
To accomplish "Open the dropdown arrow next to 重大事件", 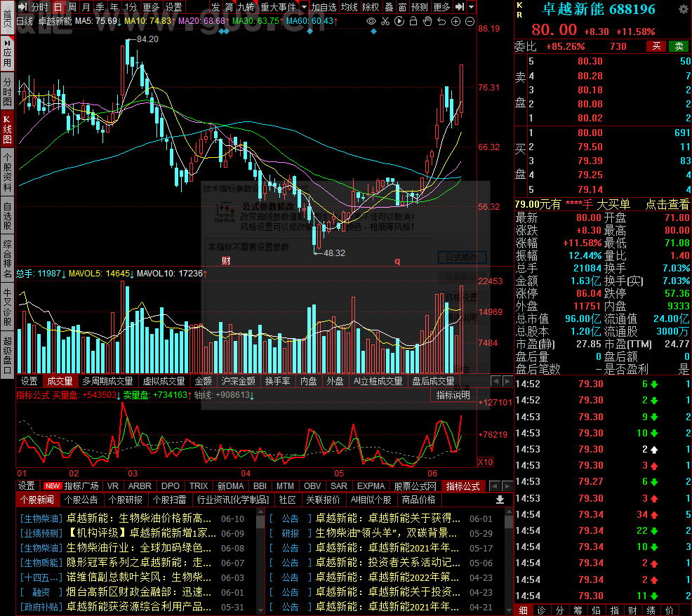I will [304, 7].
